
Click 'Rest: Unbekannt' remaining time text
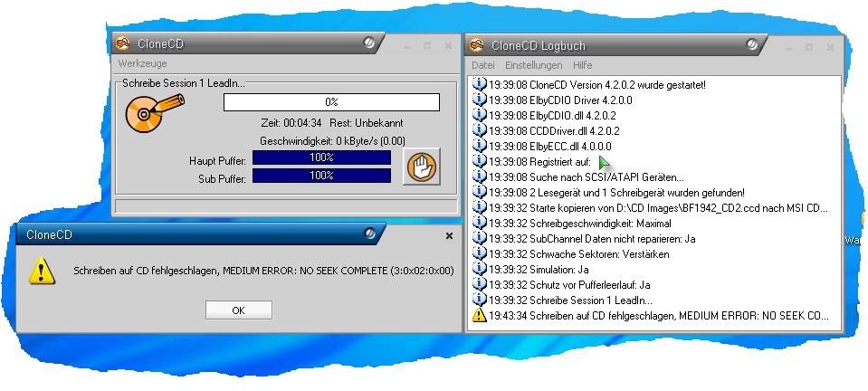click(x=367, y=123)
